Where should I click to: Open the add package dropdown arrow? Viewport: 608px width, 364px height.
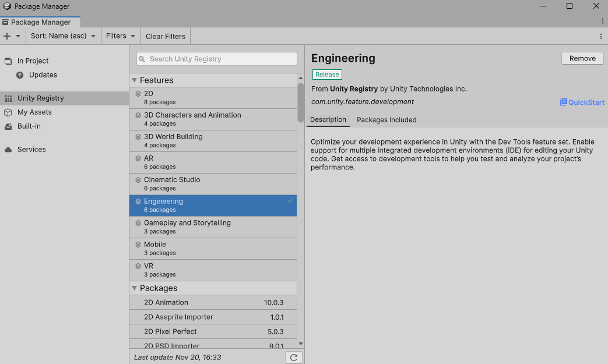click(x=18, y=36)
